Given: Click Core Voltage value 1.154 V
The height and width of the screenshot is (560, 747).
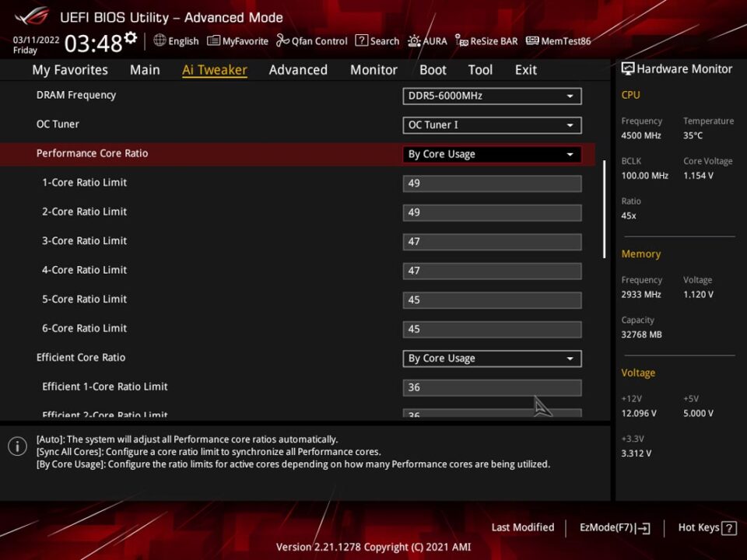Looking at the screenshot, I should (698, 176).
